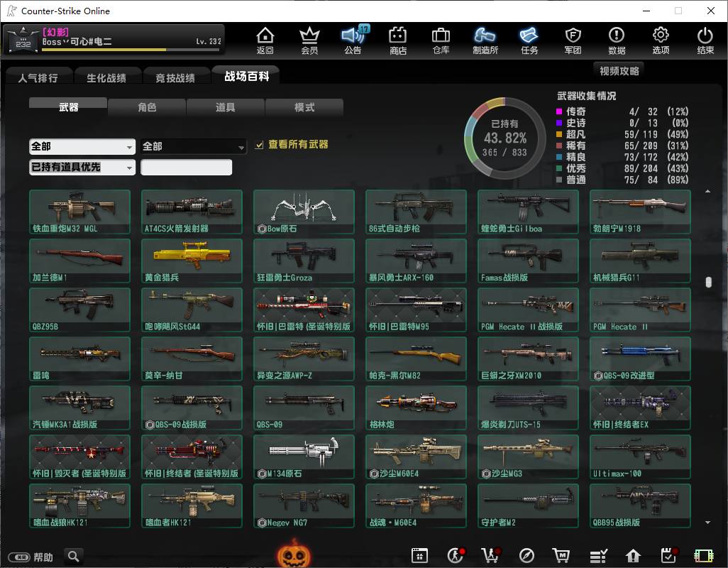The width and height of the screenshot is (728, 568).
Task: Click the scroll down arrow of weapon list
Action: (707, 523)
